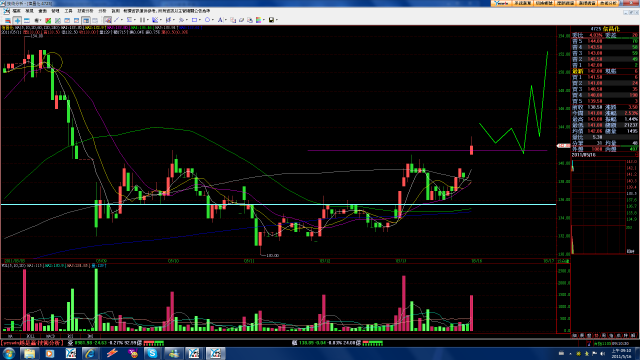Click the 130.00 low price label on chart

click(273, 256)
